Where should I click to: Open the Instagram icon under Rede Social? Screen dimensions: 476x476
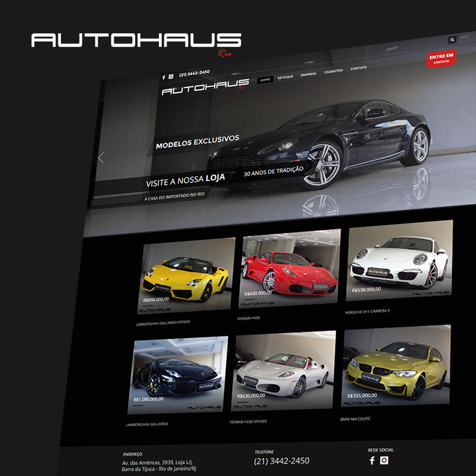[384, 460]
